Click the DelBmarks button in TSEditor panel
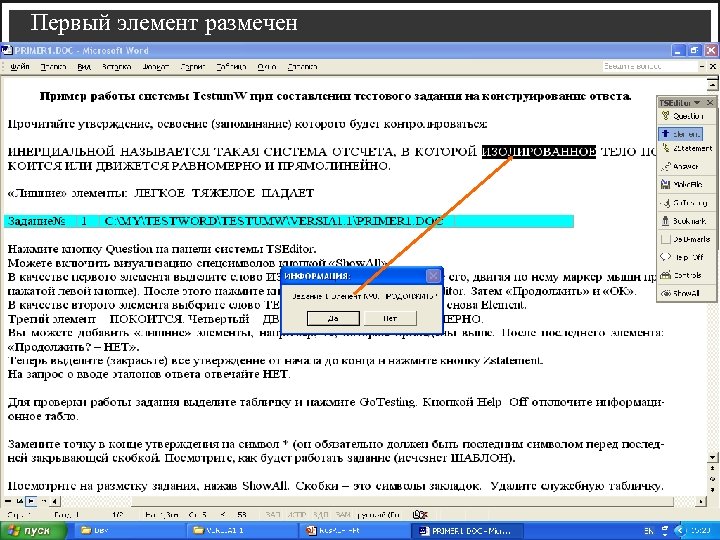This screenshot has width=720, height=540. click(x=686, y=239)
